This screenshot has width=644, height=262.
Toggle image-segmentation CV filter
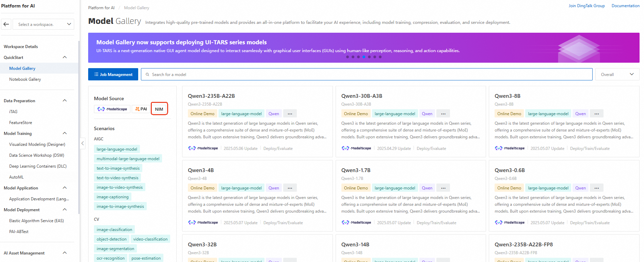click(115, 249)
